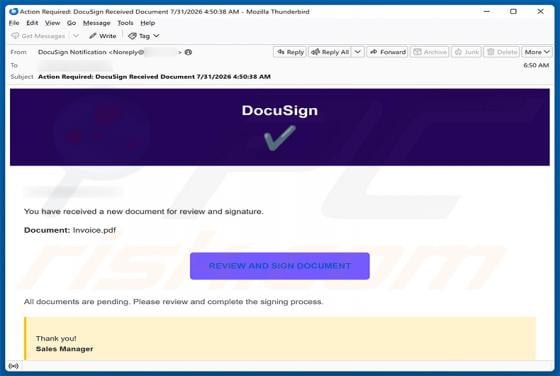
Task: Open the Go menu
Action: [x=71, y=23]
